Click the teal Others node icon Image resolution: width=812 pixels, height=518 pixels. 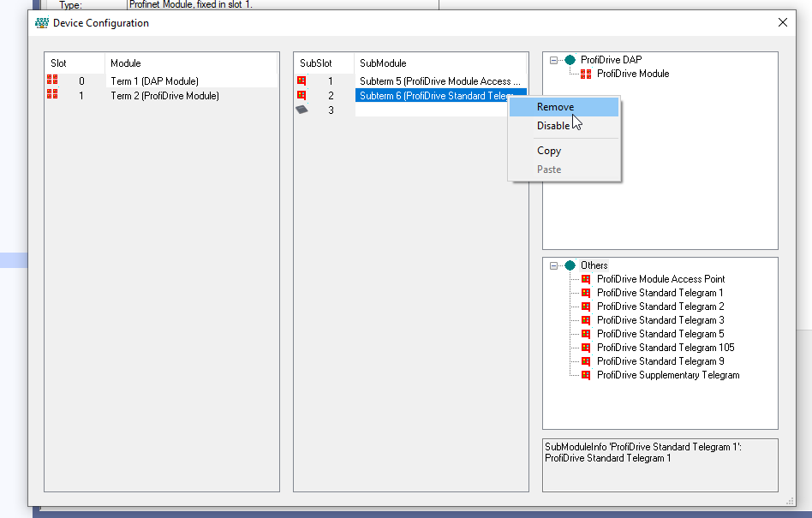570,265
